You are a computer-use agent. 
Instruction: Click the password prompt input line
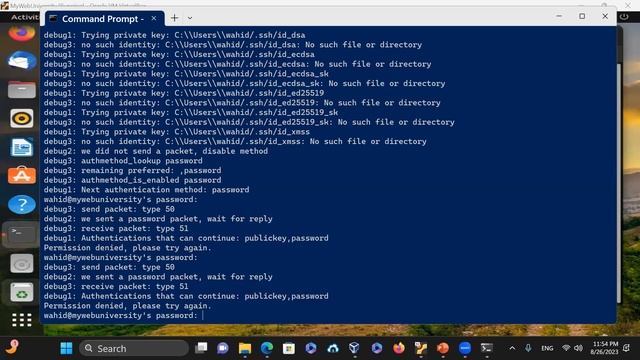pos(123,316)
